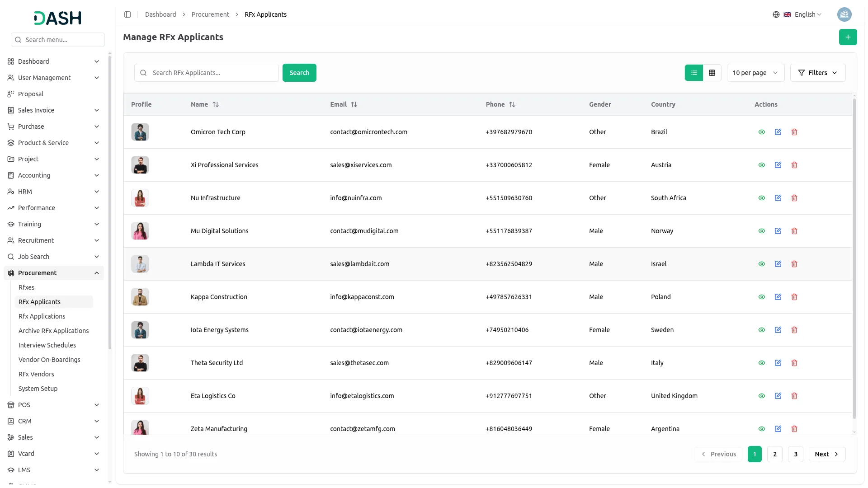Focus the Search RFx Applicants field
The width and height of the screenshot is (868, 488).
click(x=207, y=73)
